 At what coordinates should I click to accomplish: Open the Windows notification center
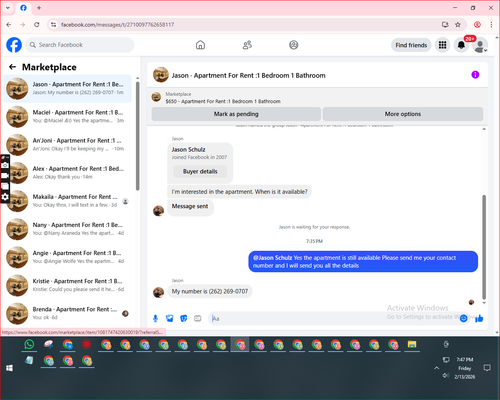point(487,368)
